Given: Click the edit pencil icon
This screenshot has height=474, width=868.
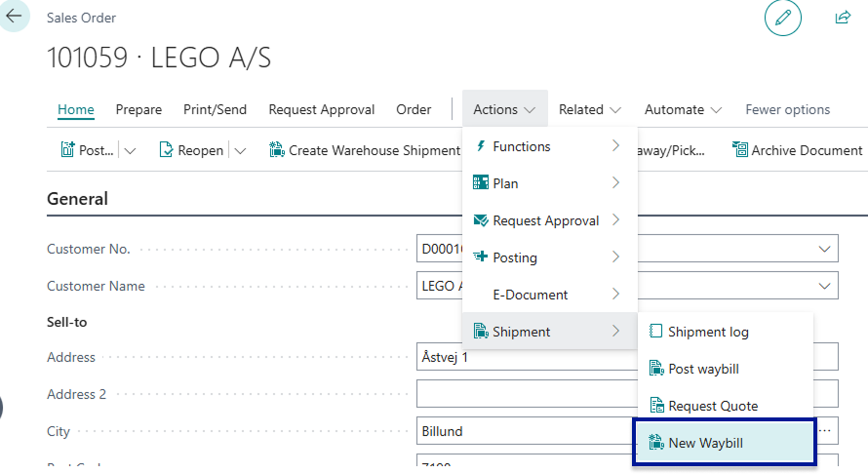Looking at the screenshot, I should [x=782, y=18].
